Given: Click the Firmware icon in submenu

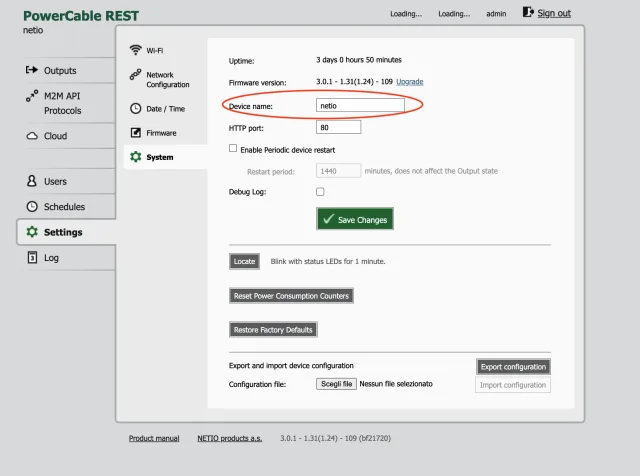Looking at the screenshot, I should pyautogui.click(x=136, y=133).
